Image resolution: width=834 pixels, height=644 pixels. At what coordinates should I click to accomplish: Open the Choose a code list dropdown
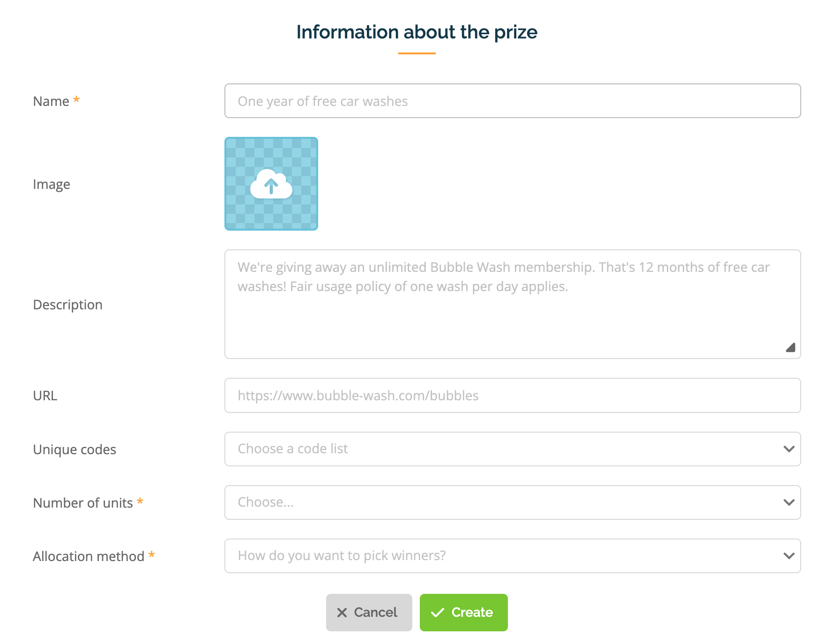(513, 449)
